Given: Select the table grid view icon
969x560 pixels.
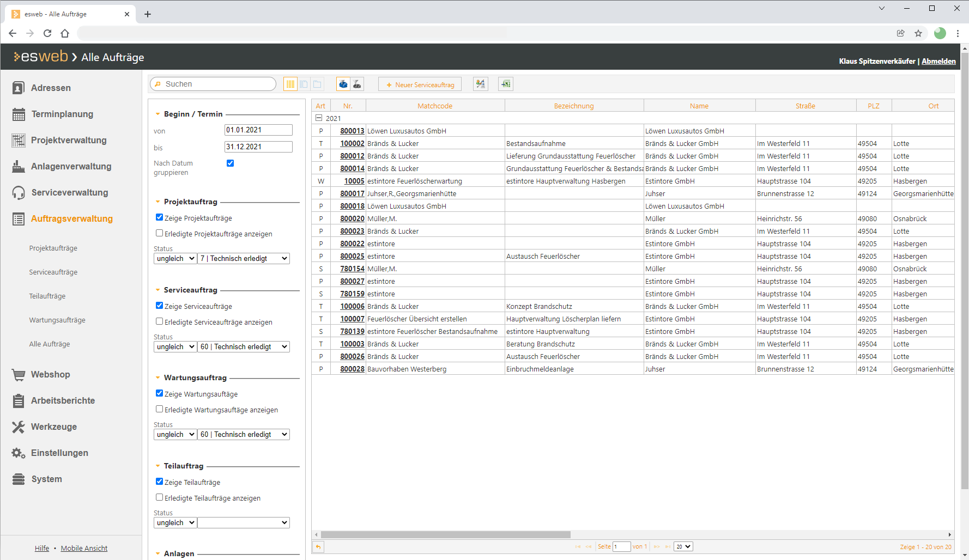Looking at the screenshot, I should point(290,84).
